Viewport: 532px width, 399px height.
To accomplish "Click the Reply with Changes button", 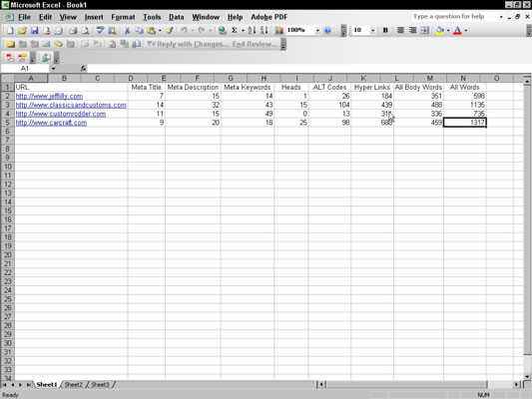I will click(188, 44).
